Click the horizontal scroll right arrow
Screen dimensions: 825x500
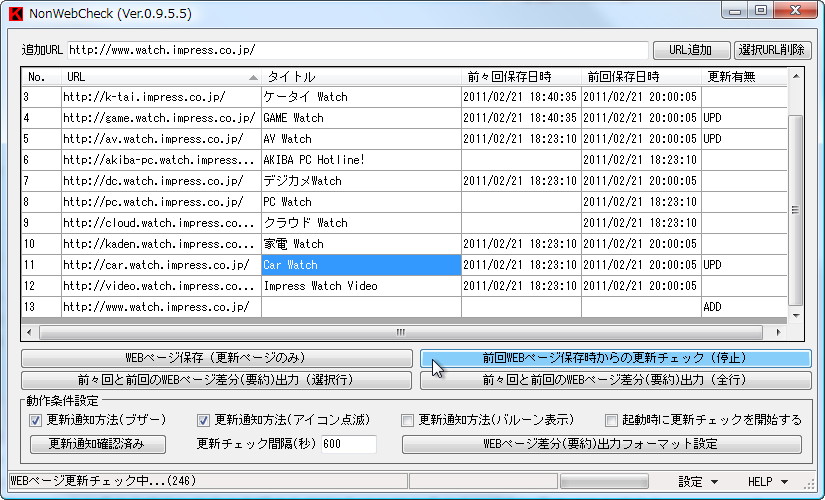779,332
